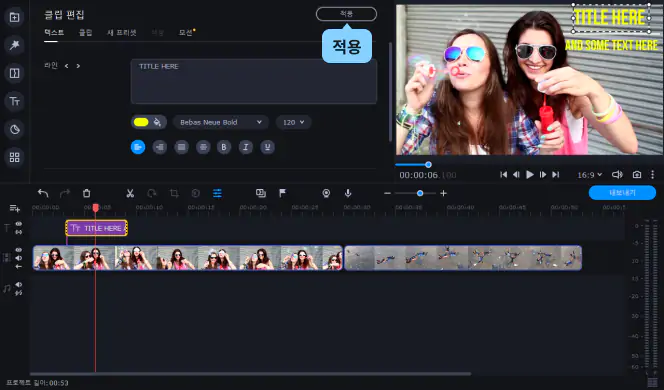664x390 pixels.
Task: Add a new track to timeline
Action: pyautogui.click(x=14, y=208)
